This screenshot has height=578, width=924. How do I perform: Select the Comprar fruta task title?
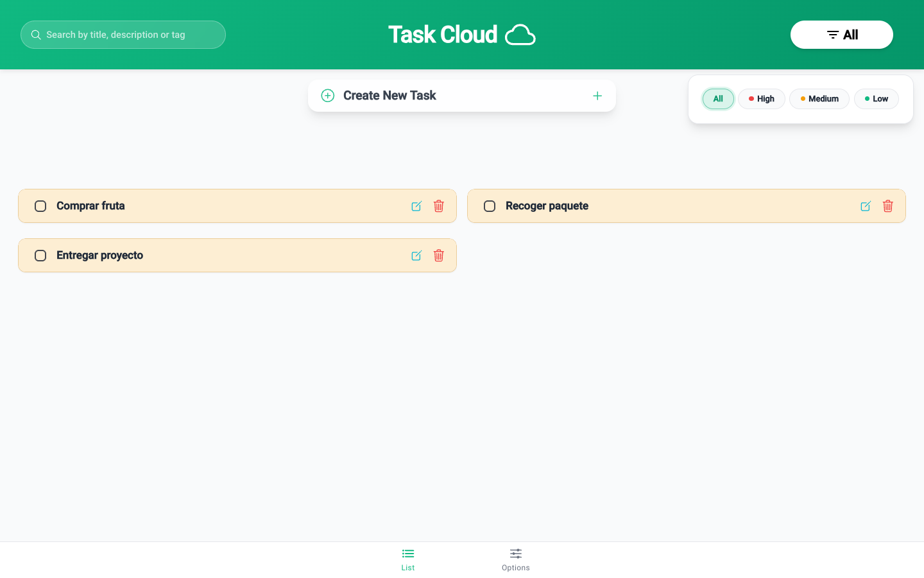pos(90,206)
